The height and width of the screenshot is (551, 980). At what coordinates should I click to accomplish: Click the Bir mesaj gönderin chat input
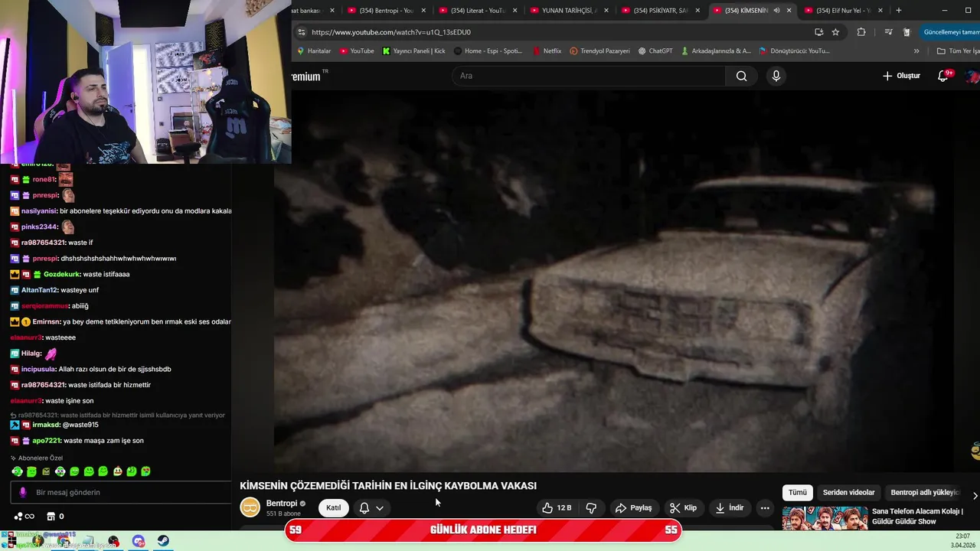pyautogui.click(x=121, y=492)
